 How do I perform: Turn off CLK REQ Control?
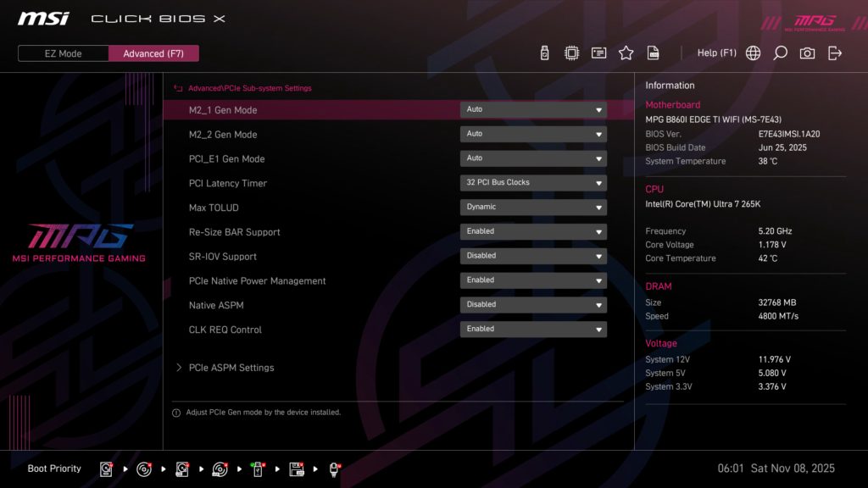tap(533, 329)
